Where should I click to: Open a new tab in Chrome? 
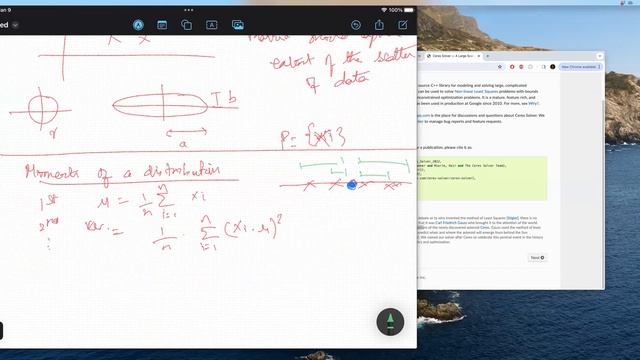click(x=488, y=56)
